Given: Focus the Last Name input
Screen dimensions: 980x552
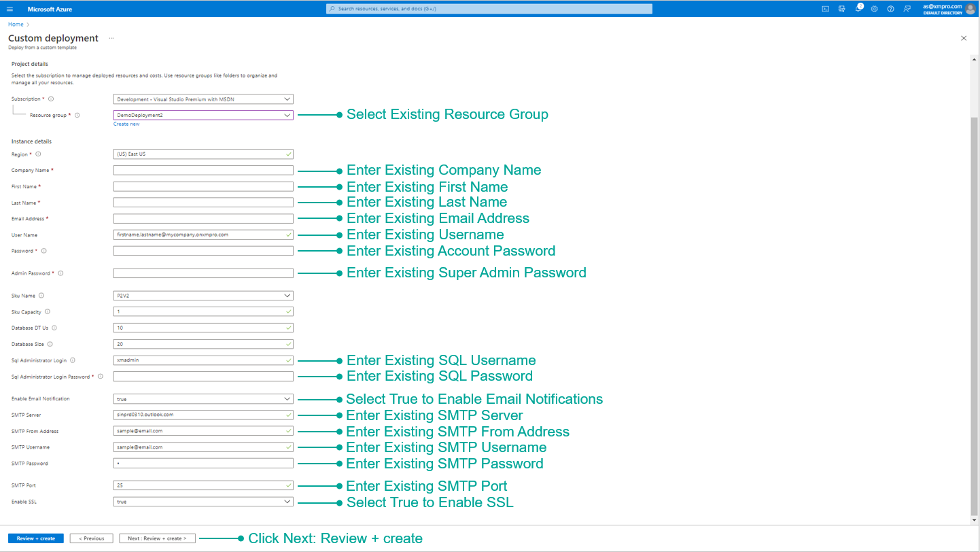Looking at the screenshot, I should pyautogui.click(x=203, y=203).
